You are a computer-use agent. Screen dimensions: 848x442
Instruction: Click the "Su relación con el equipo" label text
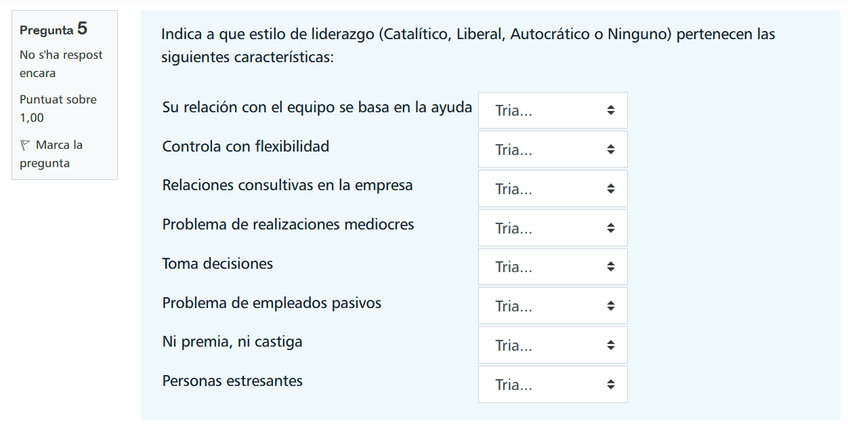pos(316,108)
